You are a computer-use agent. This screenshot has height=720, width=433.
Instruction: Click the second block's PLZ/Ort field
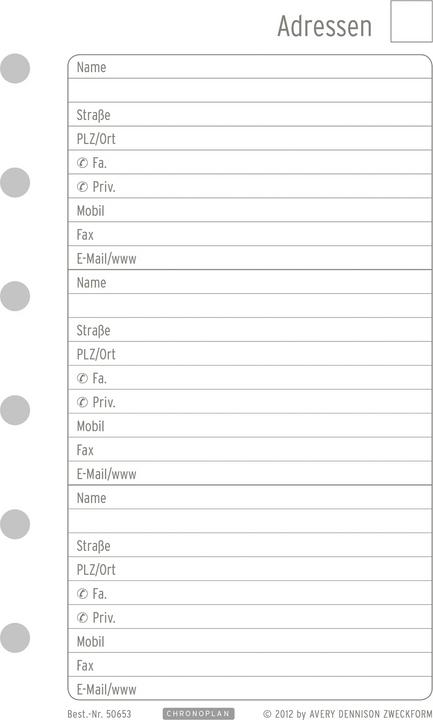(250, 354)
